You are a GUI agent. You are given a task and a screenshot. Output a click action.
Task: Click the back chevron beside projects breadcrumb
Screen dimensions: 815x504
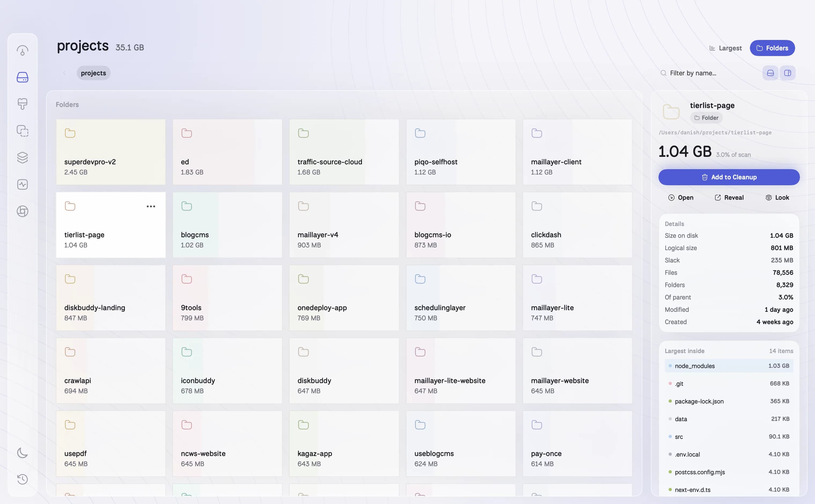64,73
